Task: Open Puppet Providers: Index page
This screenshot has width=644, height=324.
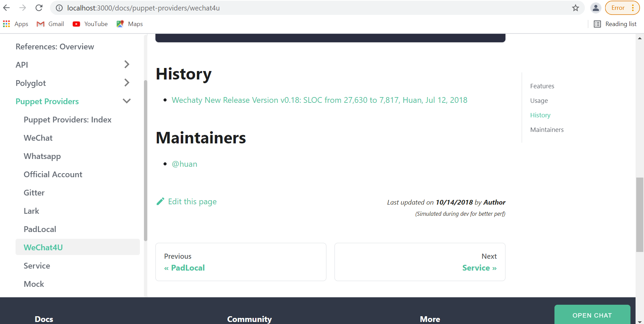Action: tap(68, 120)
